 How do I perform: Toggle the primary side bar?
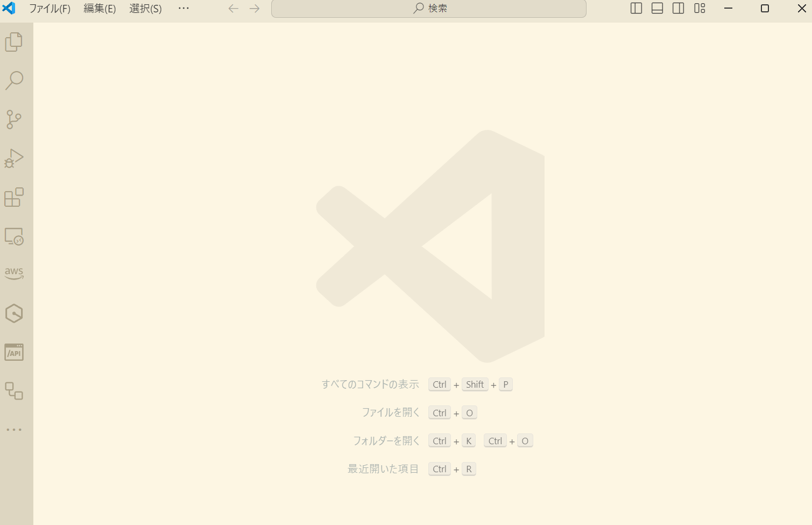tap(636, 9)
